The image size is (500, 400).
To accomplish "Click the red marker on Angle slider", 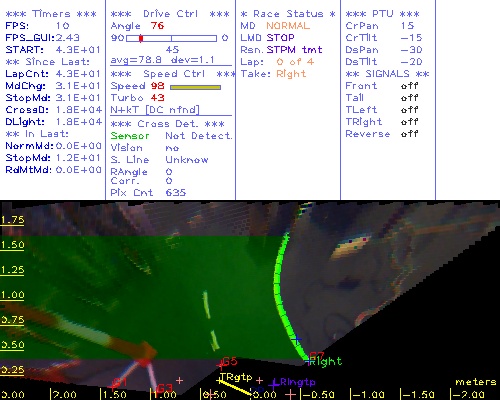I will coord(141,38).
